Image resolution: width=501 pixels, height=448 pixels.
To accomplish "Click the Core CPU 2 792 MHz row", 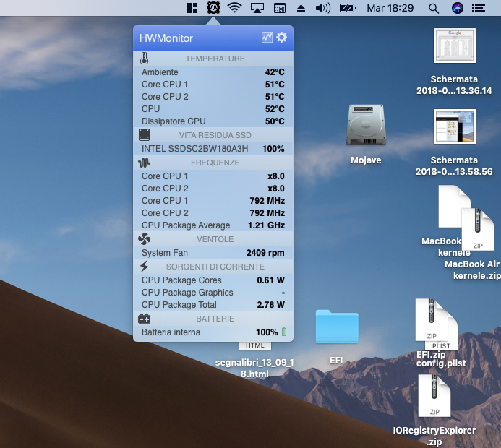I will (x=213, y=213).
